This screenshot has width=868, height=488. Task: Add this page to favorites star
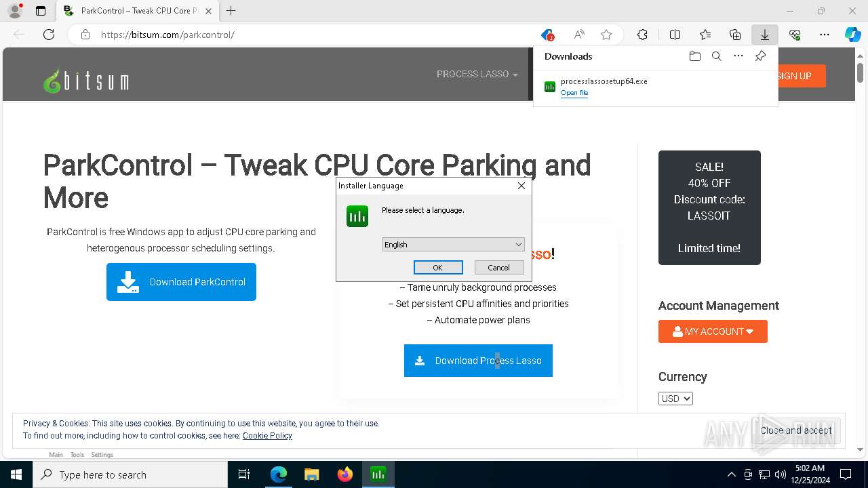pyautogui.click(x=606, y=35)
